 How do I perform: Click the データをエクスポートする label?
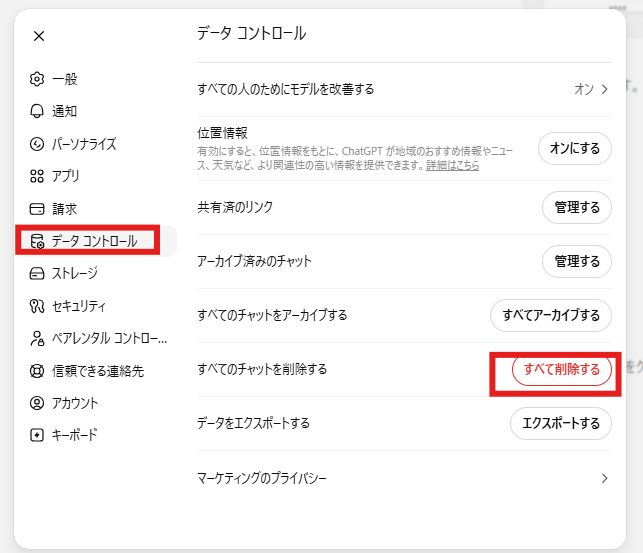[x=253, y=423]
